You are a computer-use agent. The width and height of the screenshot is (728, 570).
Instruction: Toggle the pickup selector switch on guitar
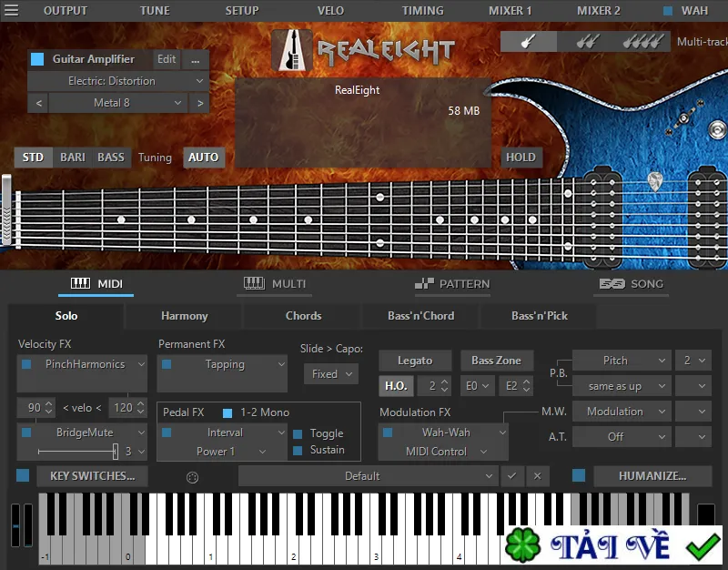683,118
